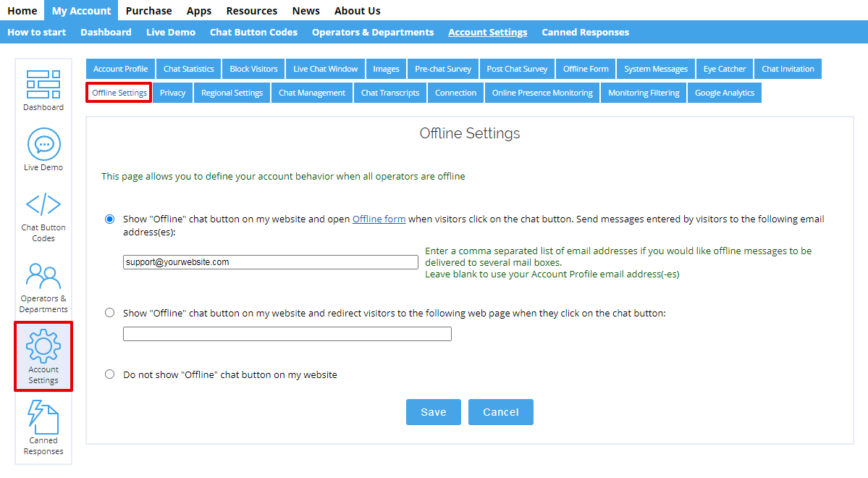The width and height of the screenshot is (868, 478).
Task: Click the email addresses input field
Action: pos(270,262)
